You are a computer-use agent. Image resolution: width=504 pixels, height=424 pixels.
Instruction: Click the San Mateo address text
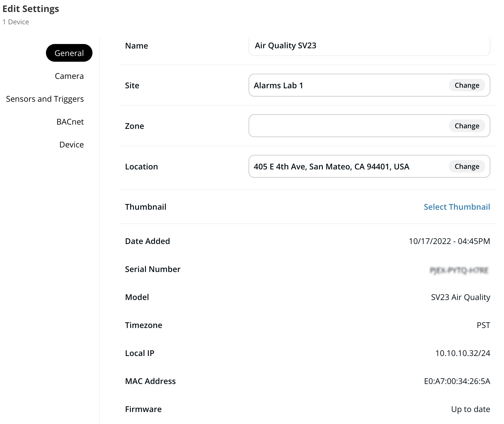331,167
